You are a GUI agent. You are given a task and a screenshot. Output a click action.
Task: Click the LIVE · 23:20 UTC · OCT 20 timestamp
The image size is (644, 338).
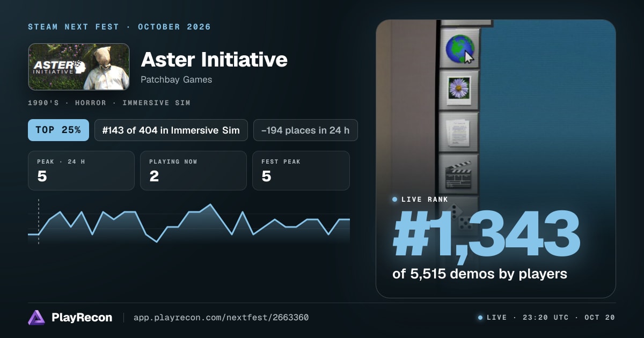tap(551, 318)
